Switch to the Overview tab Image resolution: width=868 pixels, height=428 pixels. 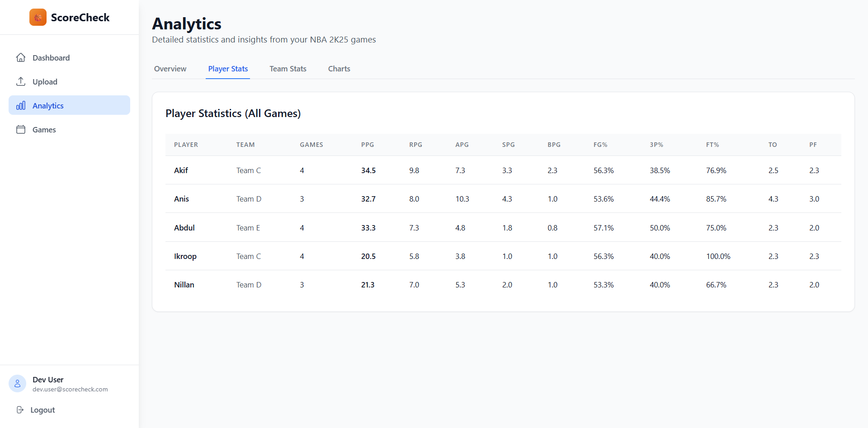click(170, 69)
